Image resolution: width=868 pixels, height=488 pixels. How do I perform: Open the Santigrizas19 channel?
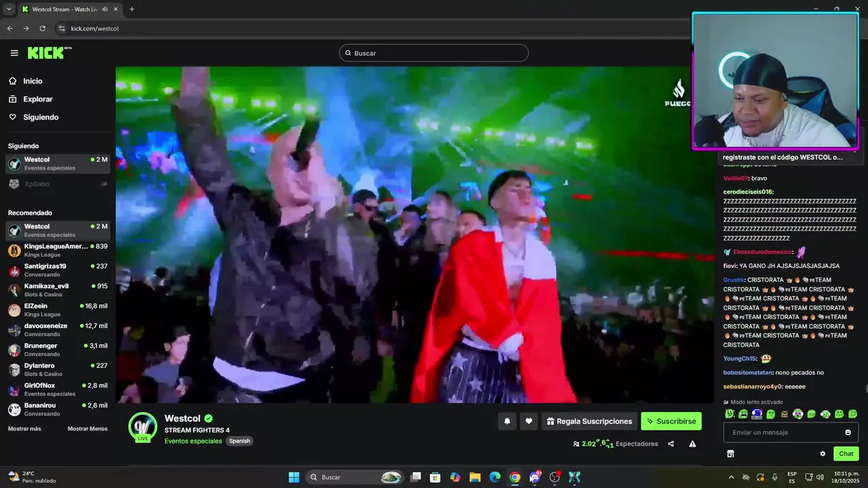58,270
